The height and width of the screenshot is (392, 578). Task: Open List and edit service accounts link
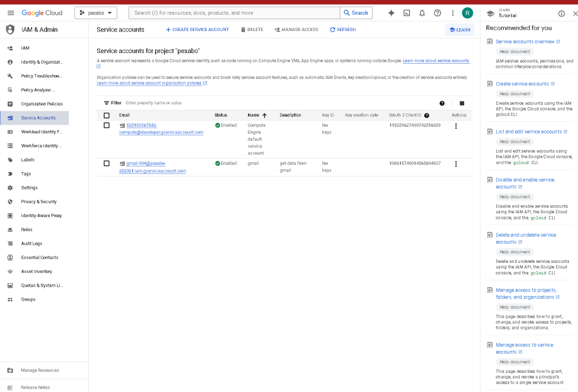click(x=531, y=131)
